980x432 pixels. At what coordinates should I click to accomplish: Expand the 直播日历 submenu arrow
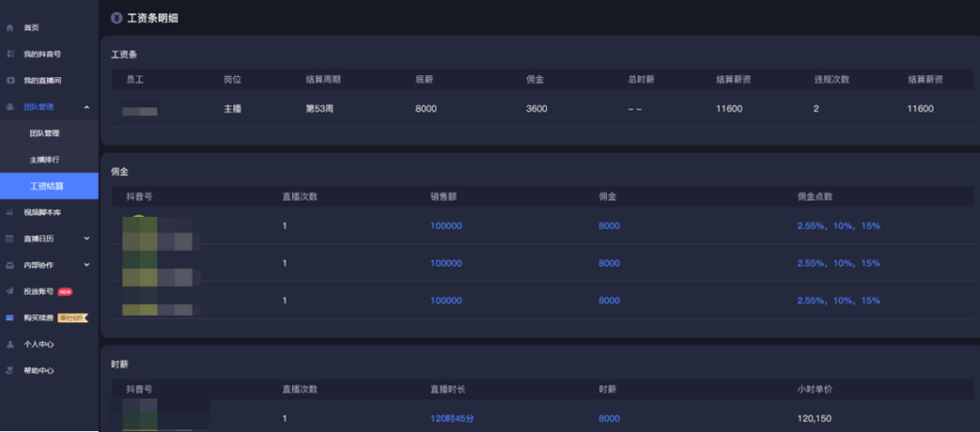[86, 238]
